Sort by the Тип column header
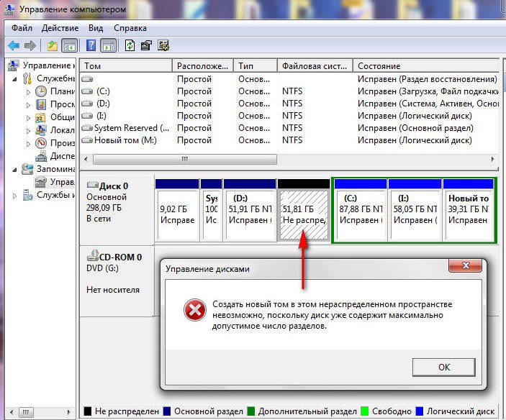This screenshot has height=420, width=506. tap(256, 65)
